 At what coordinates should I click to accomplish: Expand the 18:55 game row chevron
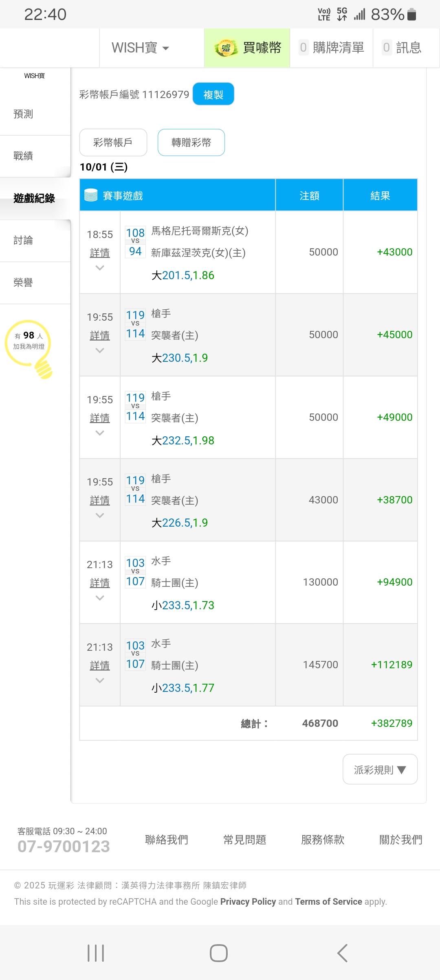coord(100,268)
